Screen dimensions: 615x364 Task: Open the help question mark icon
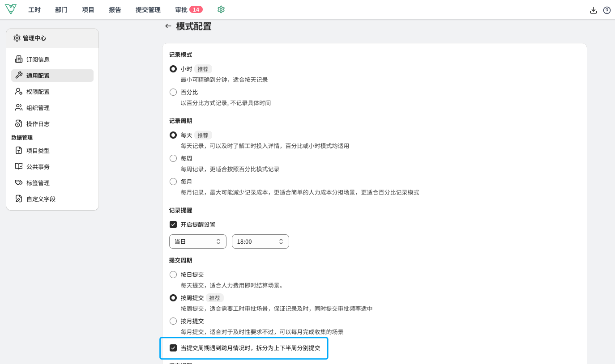click(x=607, y=10)
